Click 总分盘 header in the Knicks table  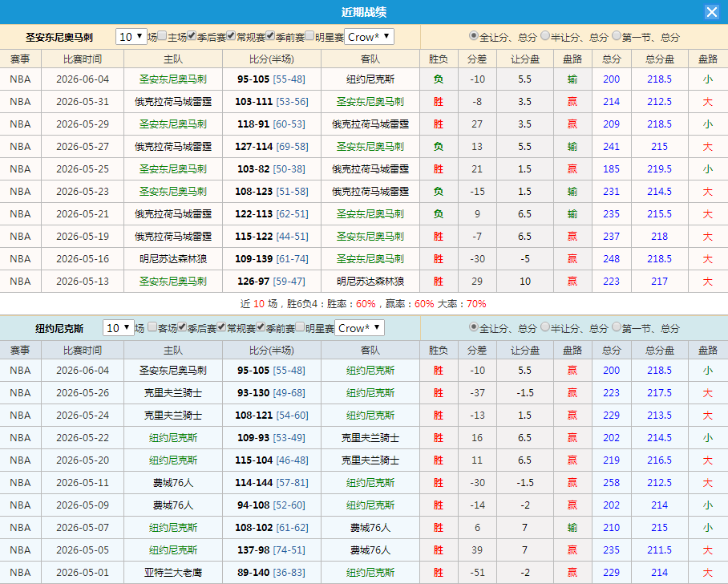coord(660,351)
